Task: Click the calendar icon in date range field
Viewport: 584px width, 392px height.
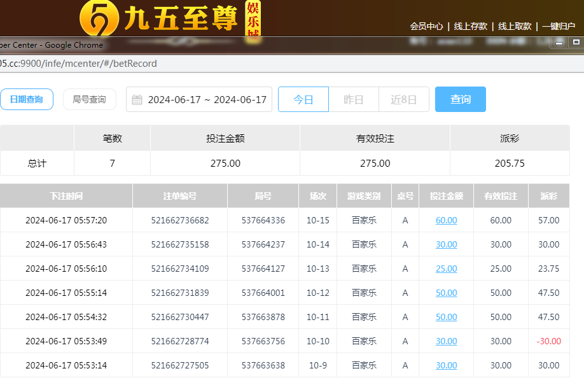Action: [x=137, y=100]
